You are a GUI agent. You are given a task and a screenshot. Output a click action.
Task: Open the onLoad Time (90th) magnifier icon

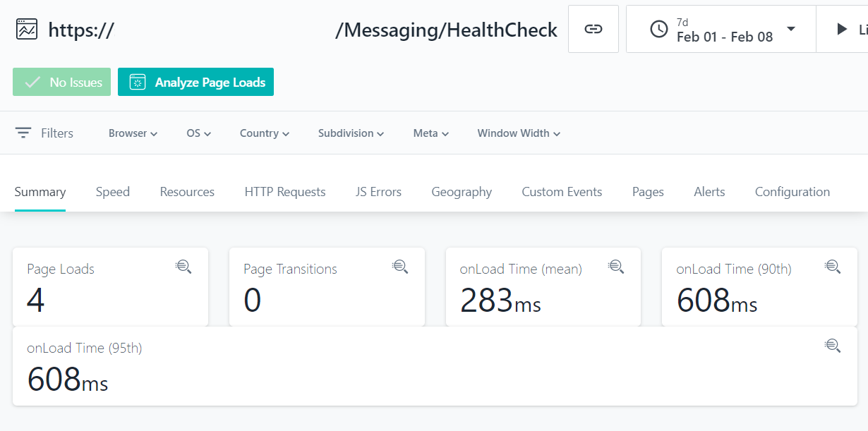click(x=833, y=266)
